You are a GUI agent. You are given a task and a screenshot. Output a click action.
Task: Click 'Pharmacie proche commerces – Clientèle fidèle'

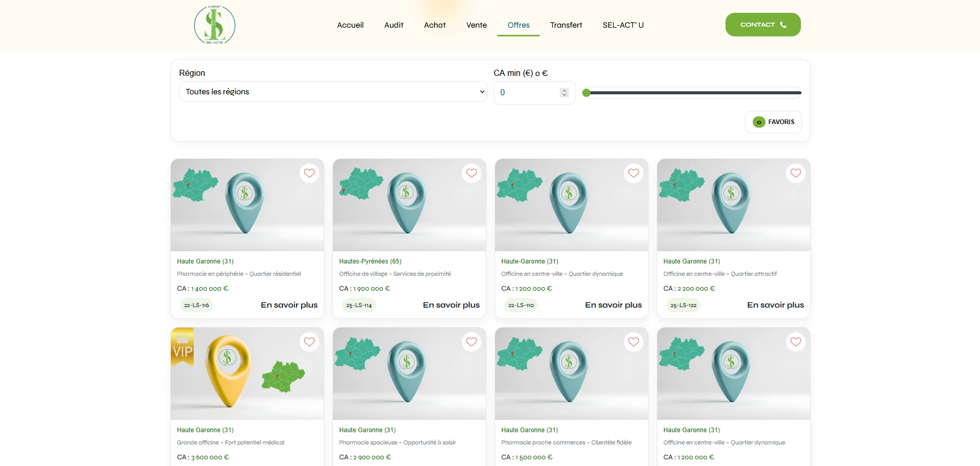click(566, 442)
